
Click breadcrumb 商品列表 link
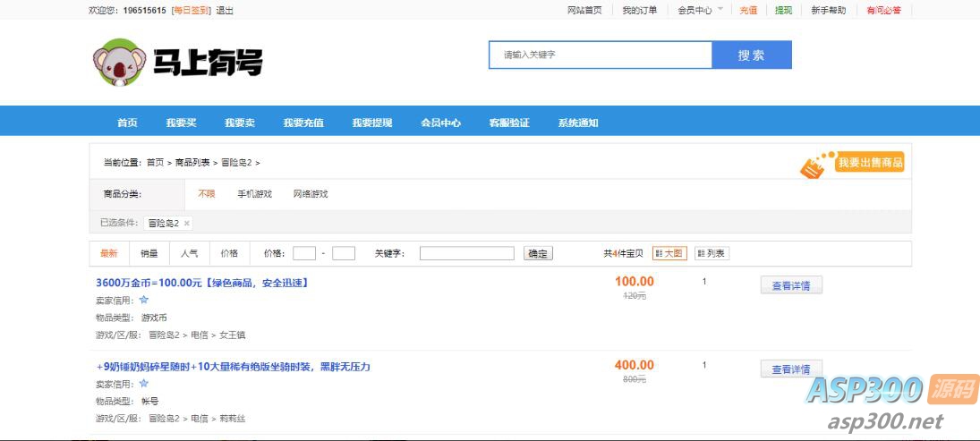point(192,163)
